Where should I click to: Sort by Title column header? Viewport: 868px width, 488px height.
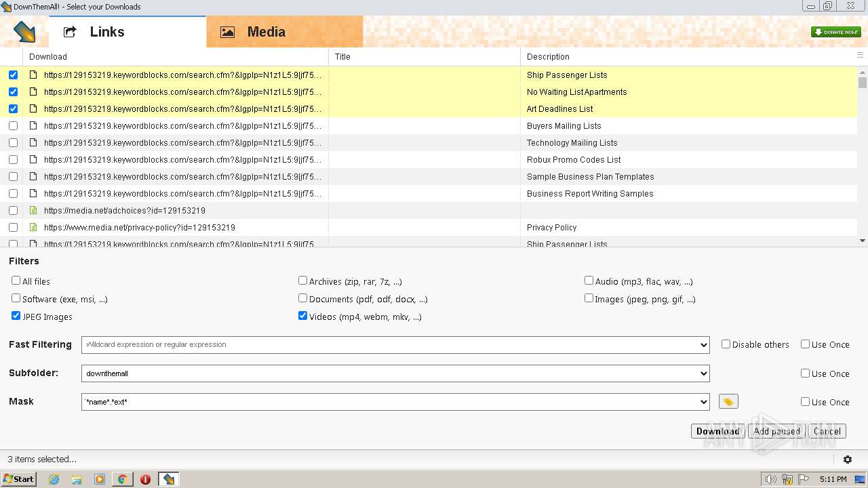425,56
